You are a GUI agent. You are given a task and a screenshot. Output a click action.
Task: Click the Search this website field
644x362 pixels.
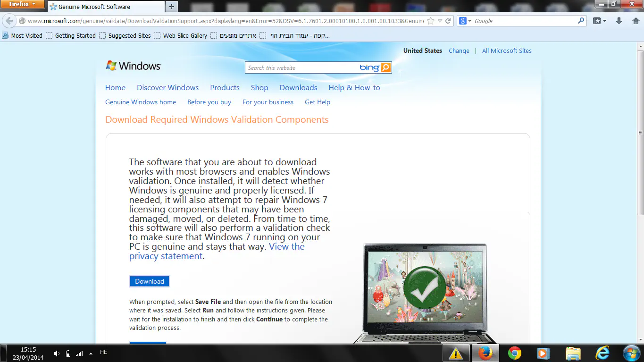tap(302, 68)
